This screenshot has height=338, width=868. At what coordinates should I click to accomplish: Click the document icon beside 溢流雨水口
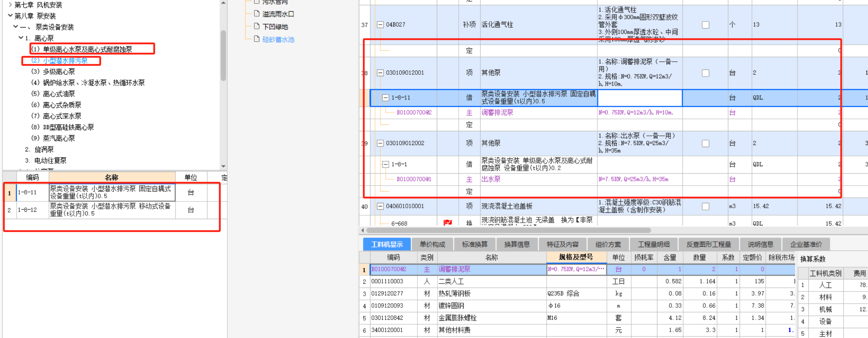(x=257, y=14)
